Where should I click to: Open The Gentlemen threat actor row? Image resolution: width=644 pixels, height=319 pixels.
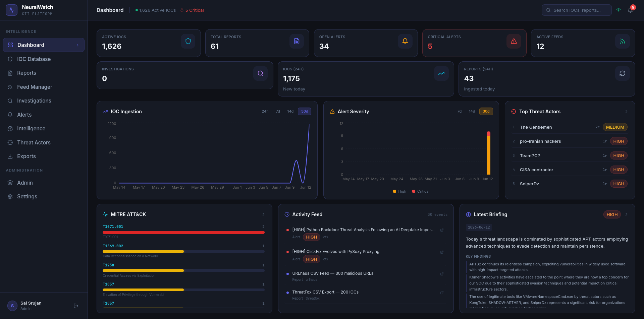coord(570,127)
